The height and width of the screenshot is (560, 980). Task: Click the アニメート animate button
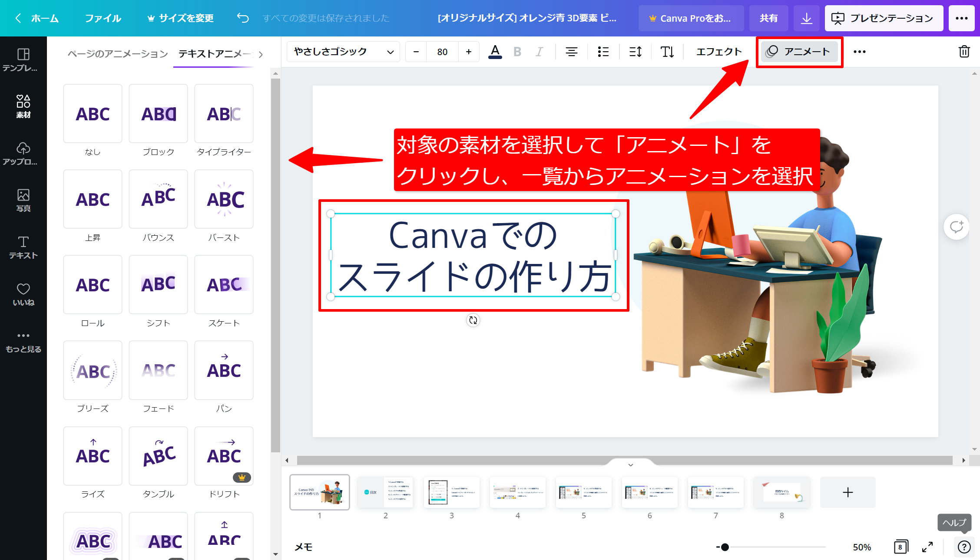[799, 52]
